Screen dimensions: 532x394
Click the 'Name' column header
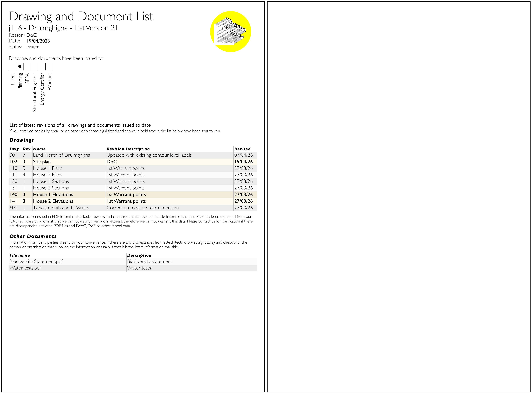pos(39,149)
